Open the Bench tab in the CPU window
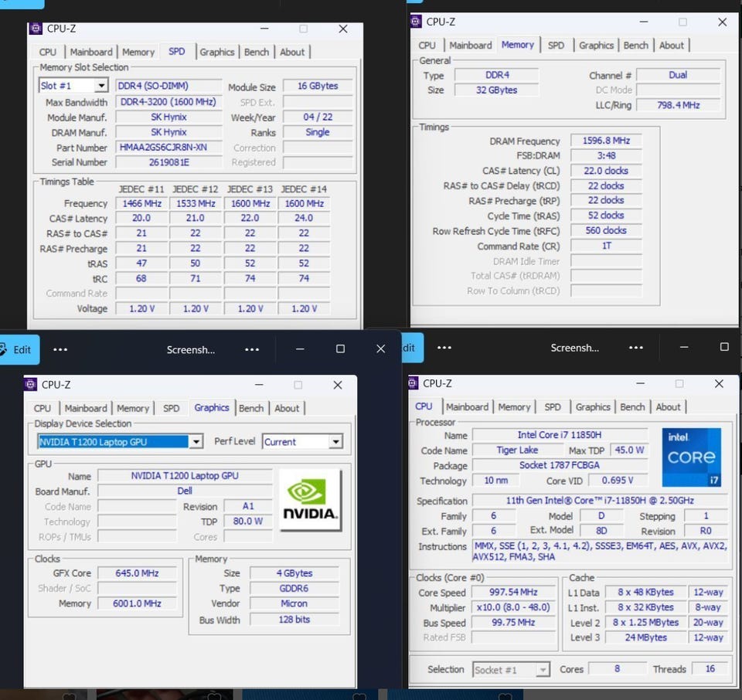The width and height of the screenshot is (742, 700). pos(632,406)
